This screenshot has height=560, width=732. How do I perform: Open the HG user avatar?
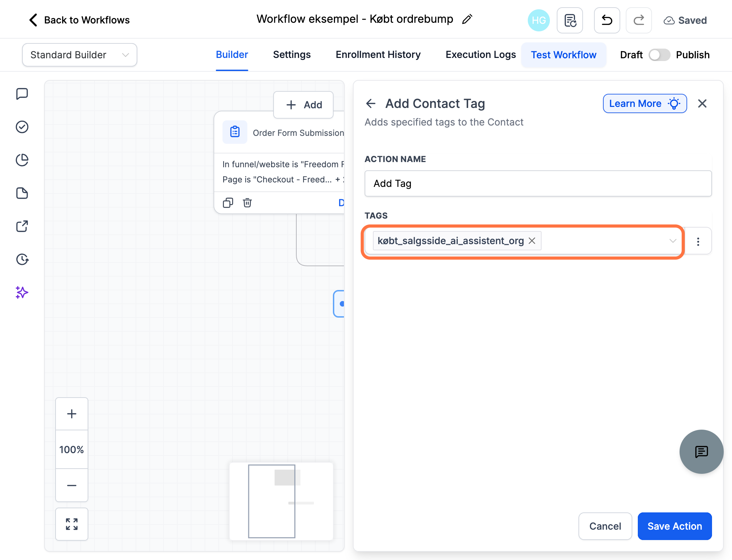[538, 20]
